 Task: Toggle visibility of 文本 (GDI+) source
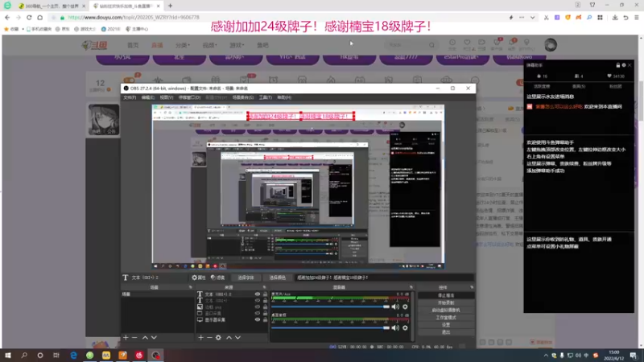[x=258, y=300]
